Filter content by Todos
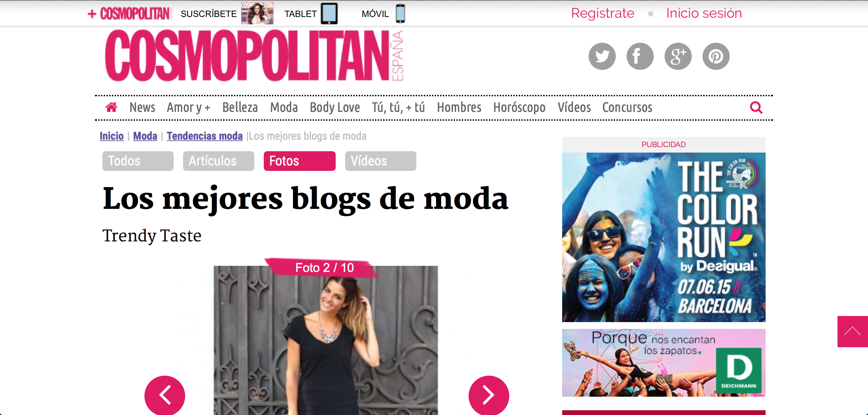 tap(138, 161)
